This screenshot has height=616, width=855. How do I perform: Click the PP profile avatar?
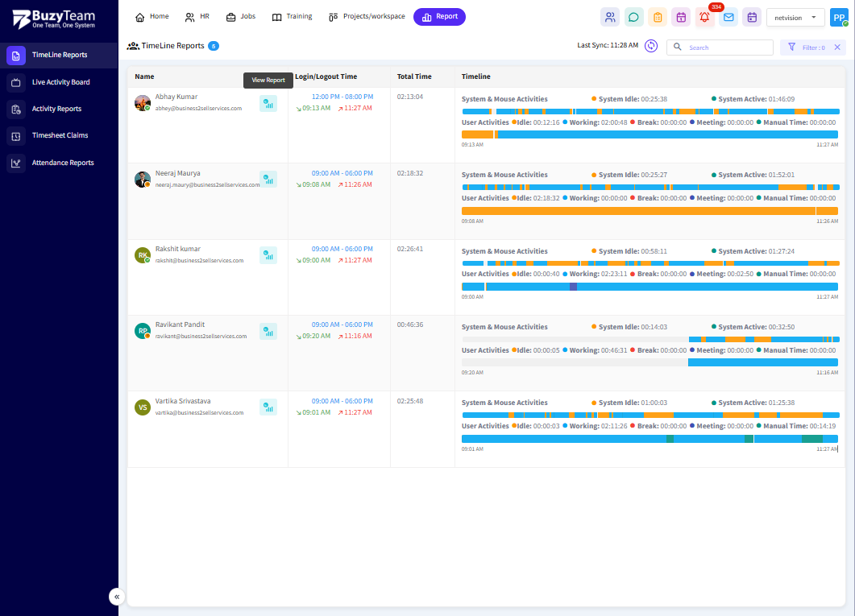pos(839,18)
